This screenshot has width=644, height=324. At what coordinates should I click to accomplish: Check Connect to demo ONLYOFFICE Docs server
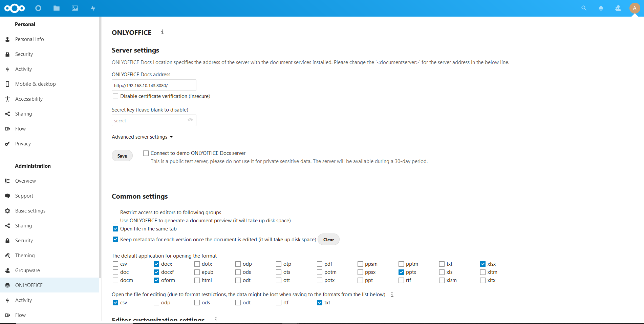pyautogui.click(x=146, y=153)
